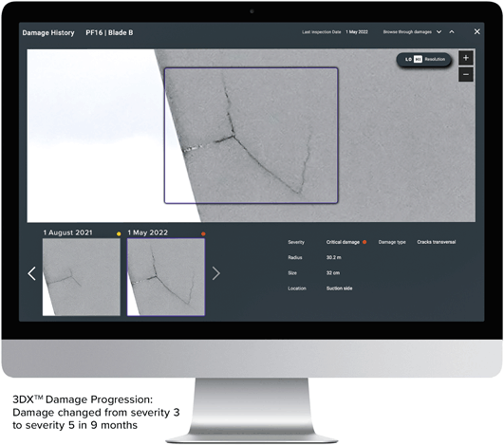Show next inspection with right arrow
Image resolution: width=504 pixels, height=445 pixels.
tap(216, 273)
